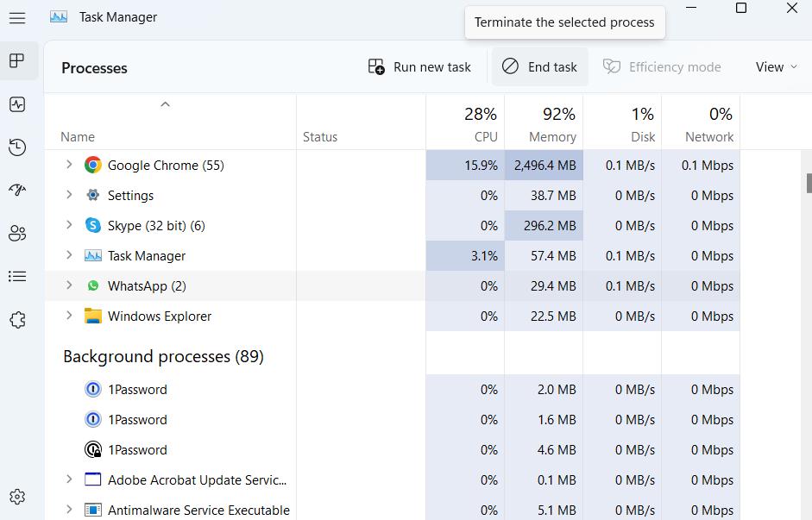
Task: Expand the Skype (32 bit) process group
Action: (x=69, y=224)
